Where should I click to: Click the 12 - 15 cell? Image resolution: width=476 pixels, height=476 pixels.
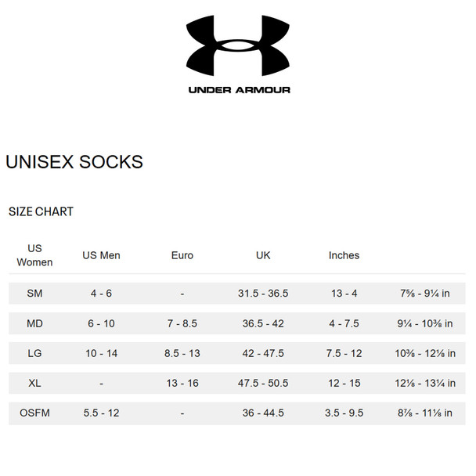tap(344, 383)
